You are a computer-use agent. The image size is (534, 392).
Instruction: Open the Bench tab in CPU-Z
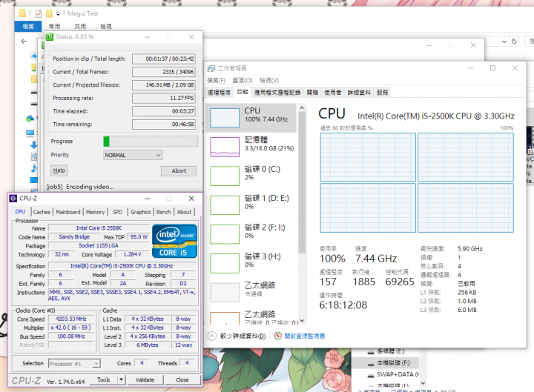[163, 212]
